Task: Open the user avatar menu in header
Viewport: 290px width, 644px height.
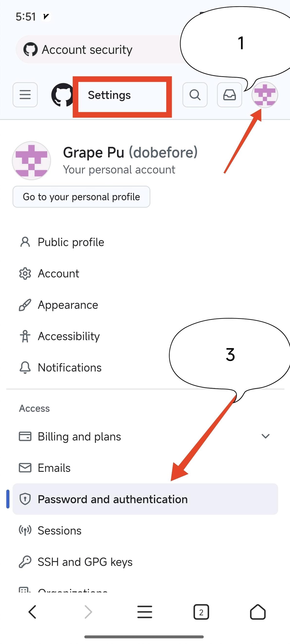Action: (x=265, y=95)
